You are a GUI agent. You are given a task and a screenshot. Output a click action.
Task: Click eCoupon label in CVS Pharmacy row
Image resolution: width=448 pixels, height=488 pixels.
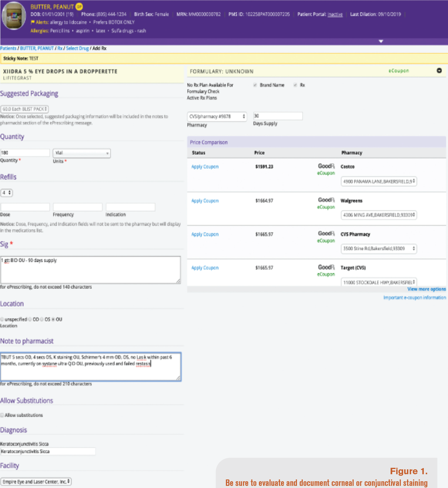(x=326, y=241)
